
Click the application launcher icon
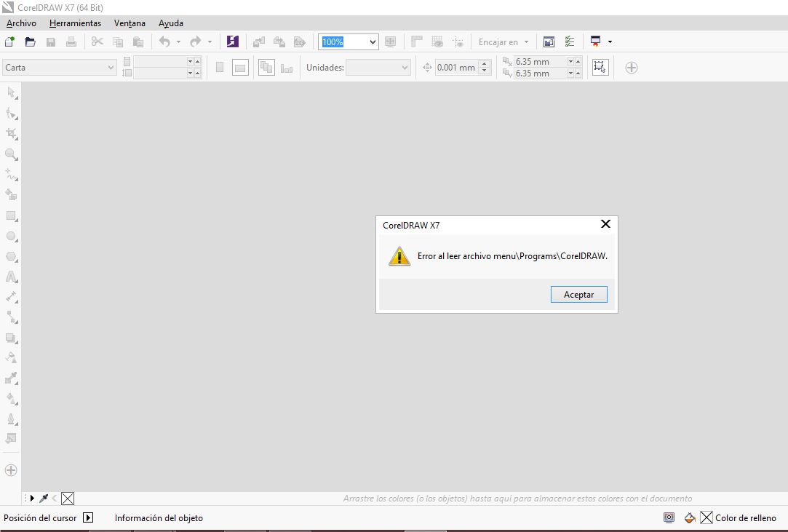pos(595,41)
